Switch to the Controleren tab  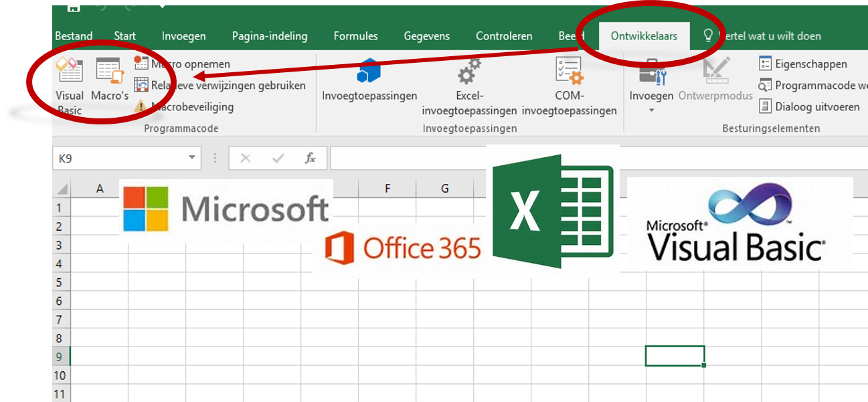coord(504,36)
